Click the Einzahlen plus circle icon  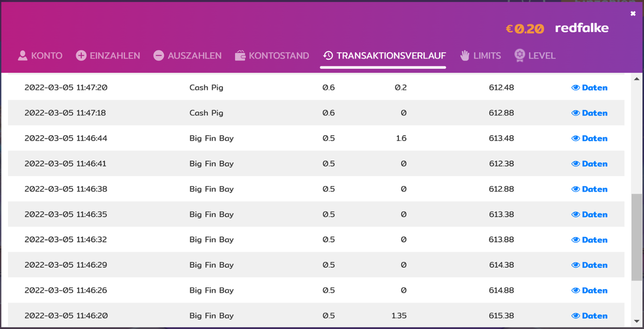tap(81, 55)
